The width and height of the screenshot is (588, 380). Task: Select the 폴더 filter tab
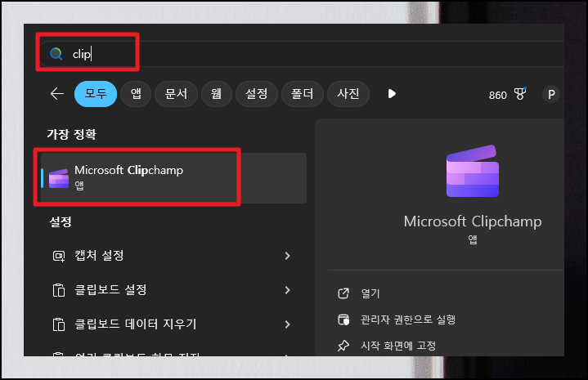[x=303, y=94]
